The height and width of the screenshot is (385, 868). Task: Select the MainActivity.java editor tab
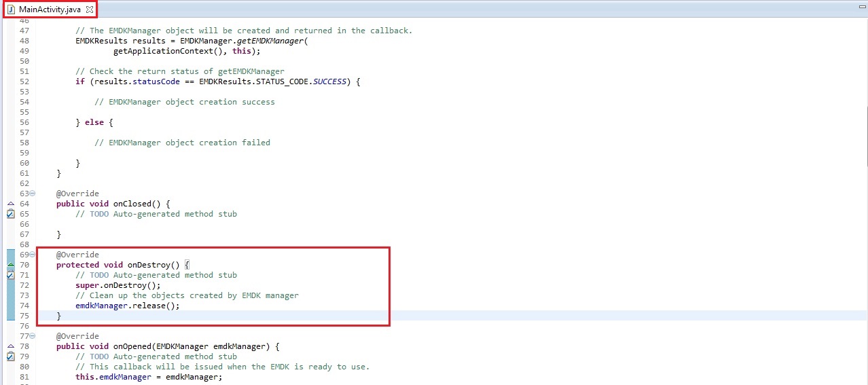[49, 10]
